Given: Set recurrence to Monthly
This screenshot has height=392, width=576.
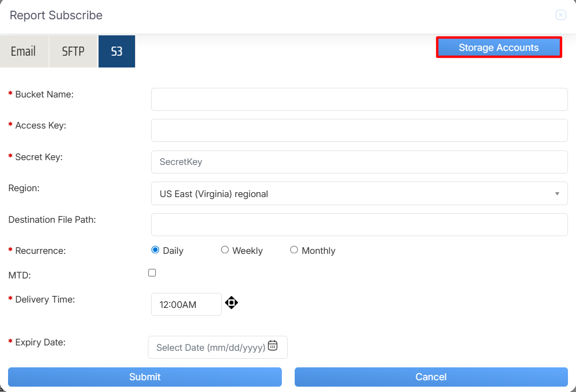Looking at the screenshot, I should 294,250.
